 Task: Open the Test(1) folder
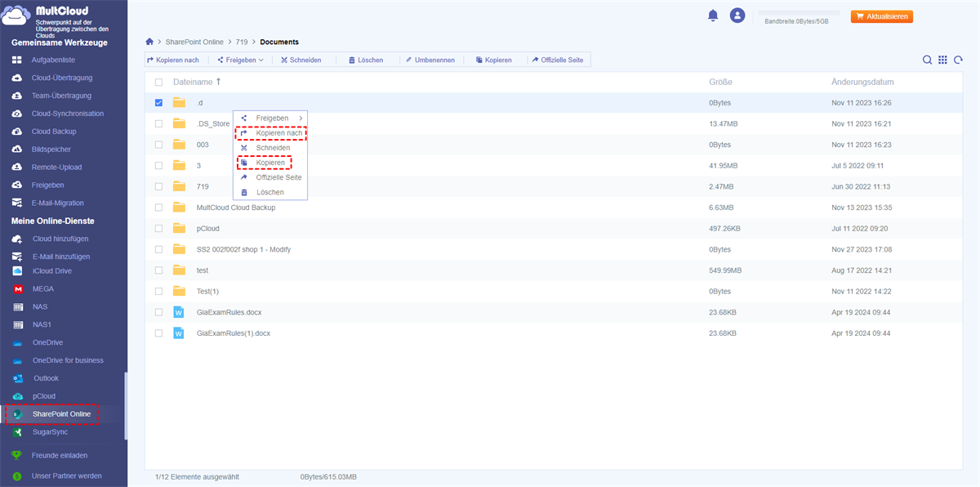pyautogui.click(x=207, y=291)
